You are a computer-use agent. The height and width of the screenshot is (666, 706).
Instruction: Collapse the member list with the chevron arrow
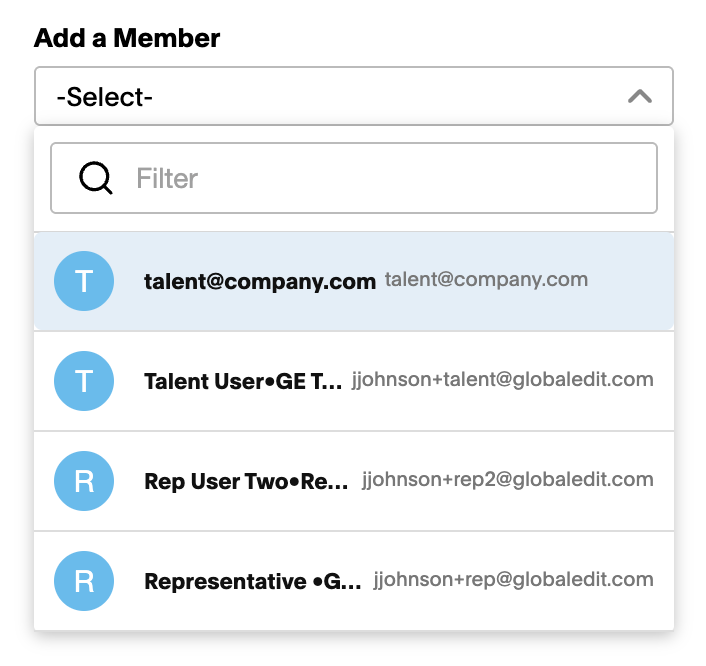coord(640,96)
